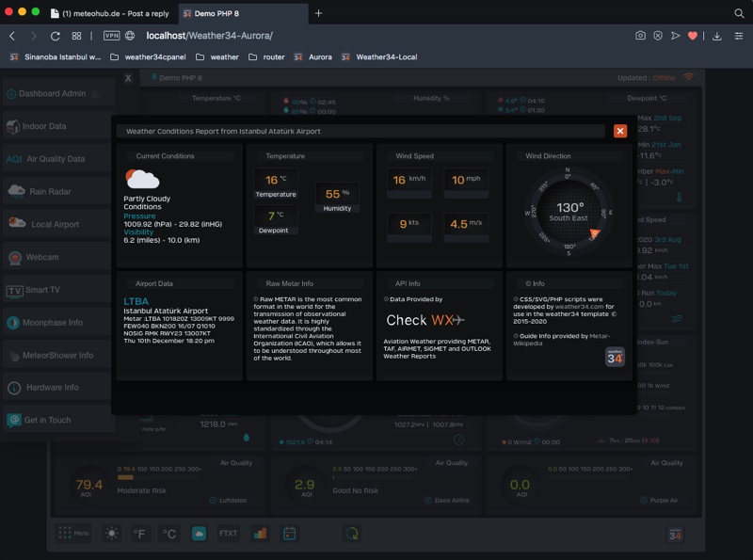Open browser downloads
The width and height of the screenshot is (753, 560).
coord(716,36)
